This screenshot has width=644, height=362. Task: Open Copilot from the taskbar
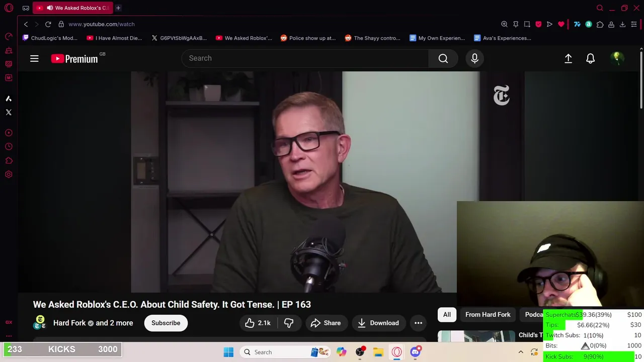click(342, 352)
